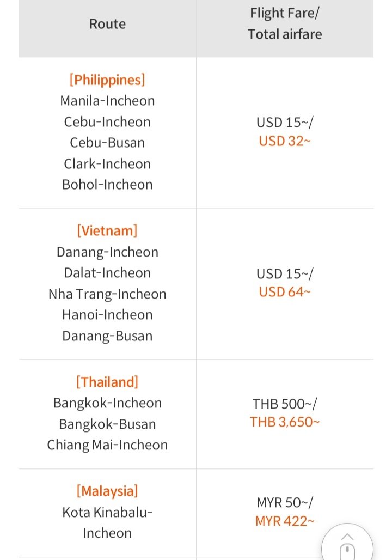The width and height of the screenshot is (392, 560).
Task: Click the Dalat-Incheon route
Action: (x=107, y=273)
